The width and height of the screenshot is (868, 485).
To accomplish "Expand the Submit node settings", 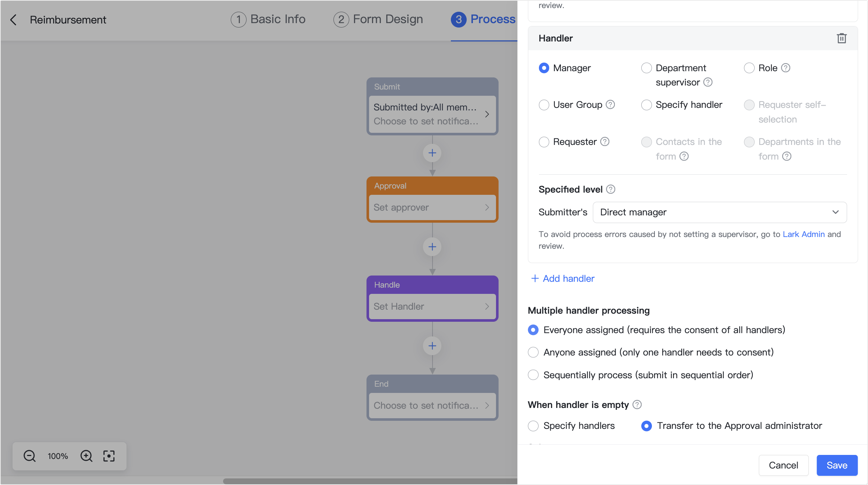I will pos(432,114).
